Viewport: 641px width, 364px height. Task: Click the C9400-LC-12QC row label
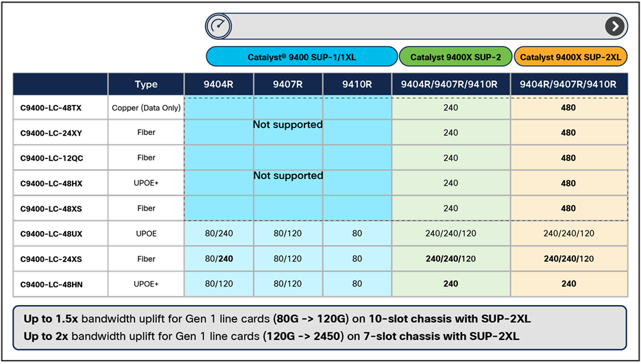click(x=51, y=158)
